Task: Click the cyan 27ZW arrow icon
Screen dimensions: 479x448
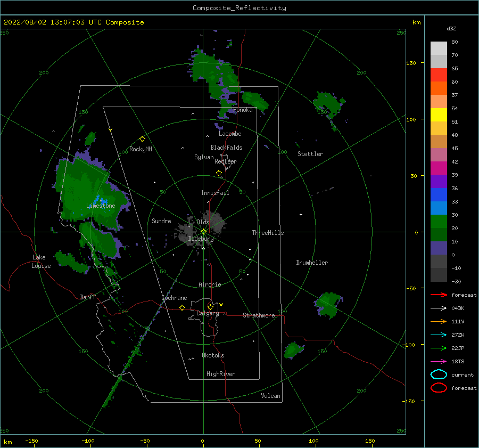Action: (x=439, y=335)
